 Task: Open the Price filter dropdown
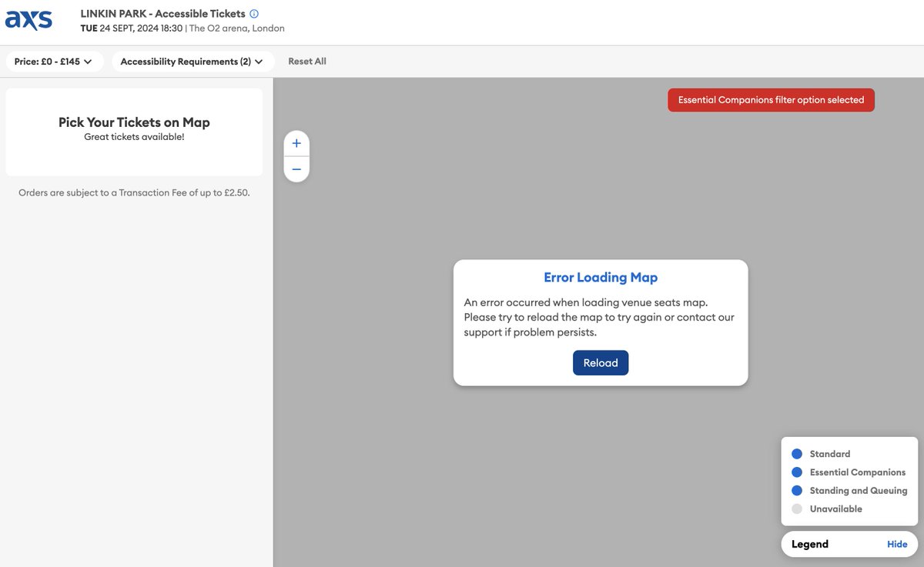pos(54,61)
